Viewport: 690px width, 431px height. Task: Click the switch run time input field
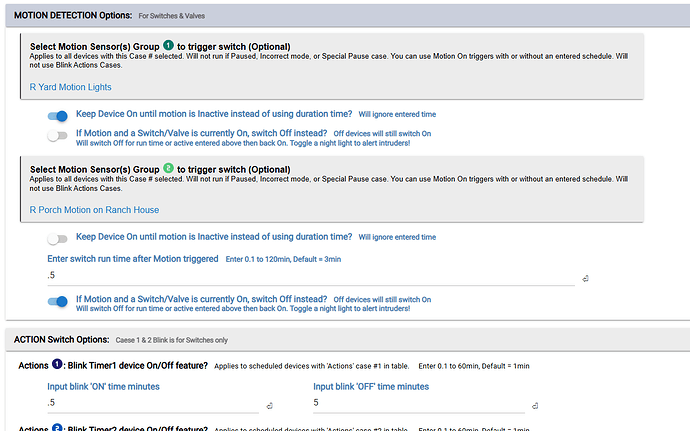point(310,275)
